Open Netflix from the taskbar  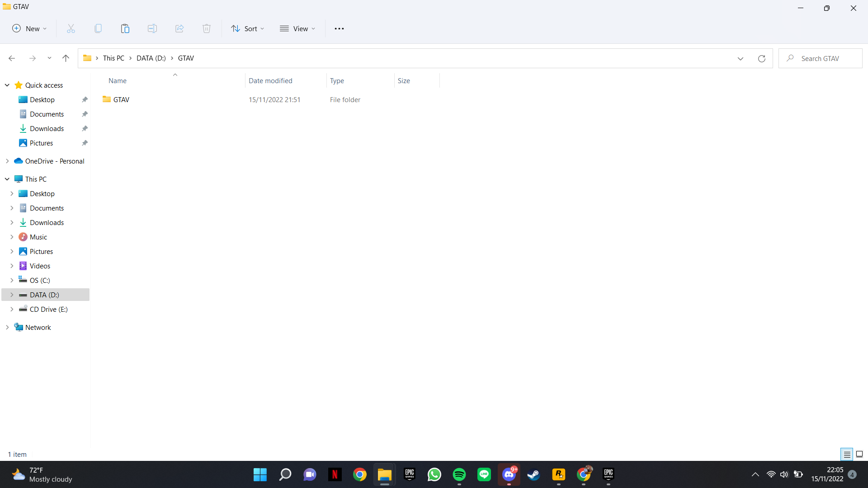335,474
